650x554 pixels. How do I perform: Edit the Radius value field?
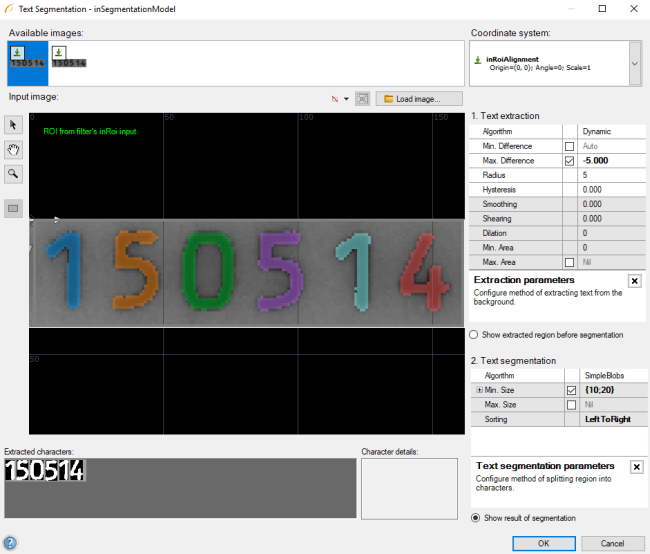[x=612, y=175]
